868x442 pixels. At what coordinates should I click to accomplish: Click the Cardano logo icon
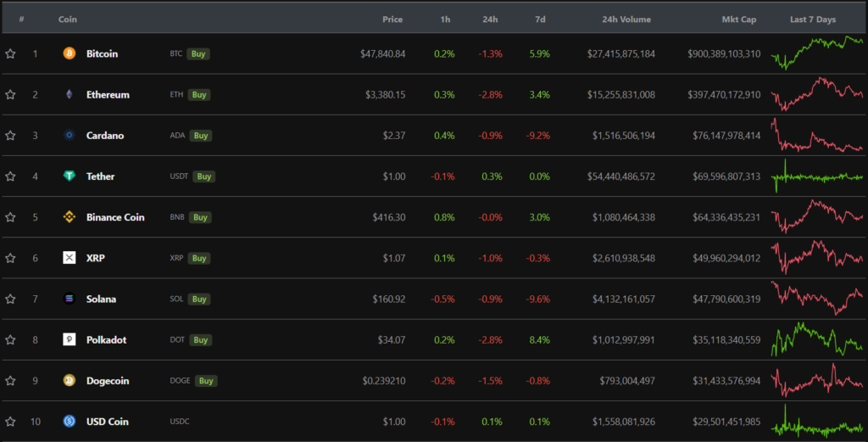(70, 136)
